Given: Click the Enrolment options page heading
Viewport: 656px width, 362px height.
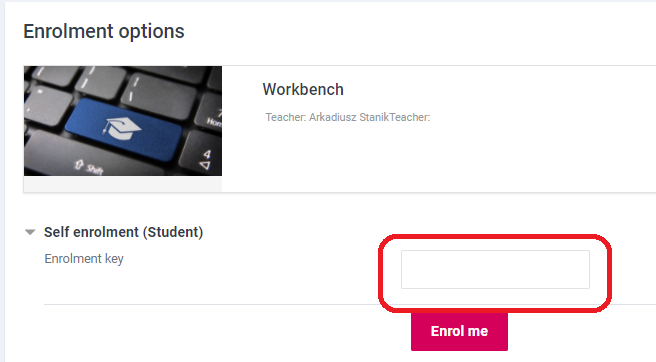Looking at the screenshot, I should coord(104,31).
